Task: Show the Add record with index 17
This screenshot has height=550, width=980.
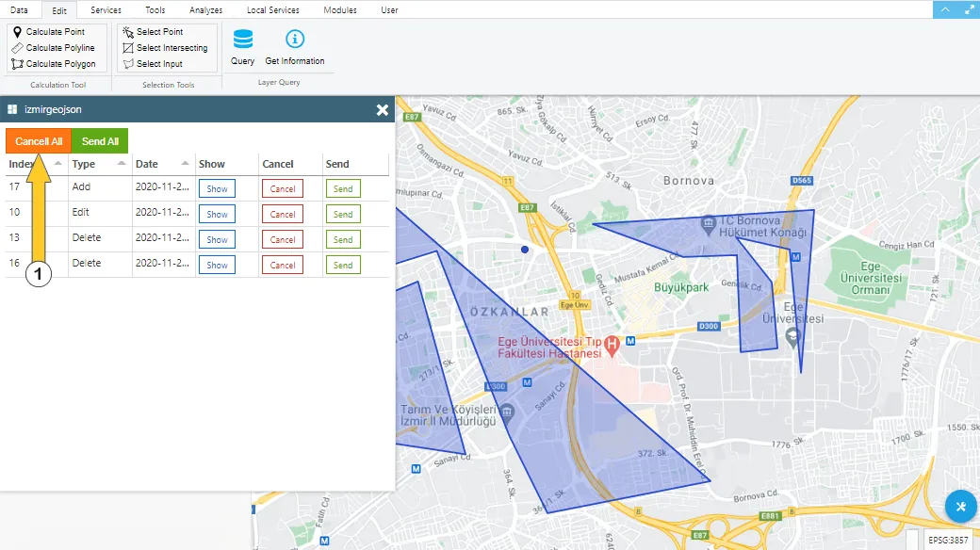Action: tap(217, 188)
